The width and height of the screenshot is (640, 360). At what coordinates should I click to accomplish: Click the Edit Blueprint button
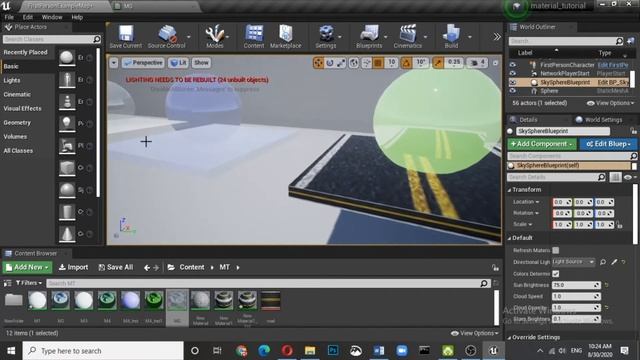coord(608,144)
